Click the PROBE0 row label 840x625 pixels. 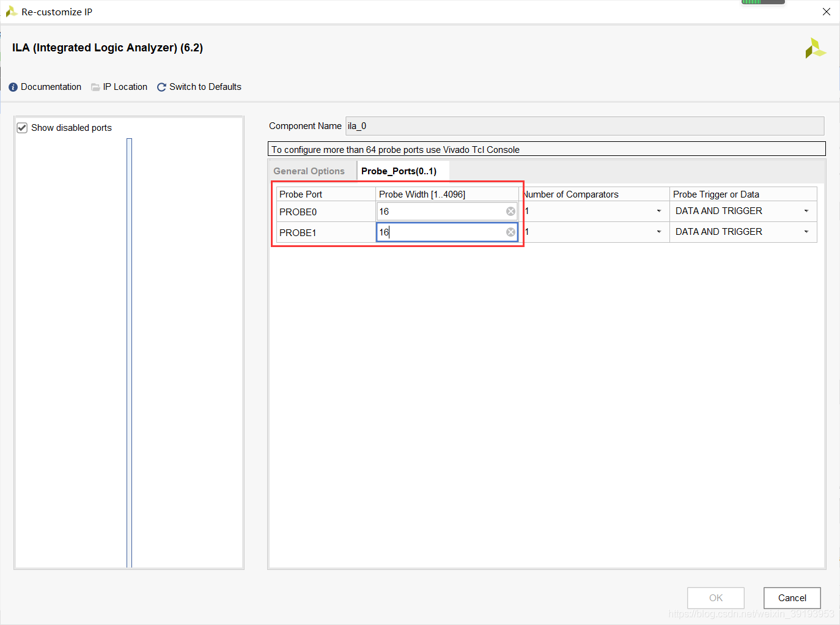click(298, 212)
